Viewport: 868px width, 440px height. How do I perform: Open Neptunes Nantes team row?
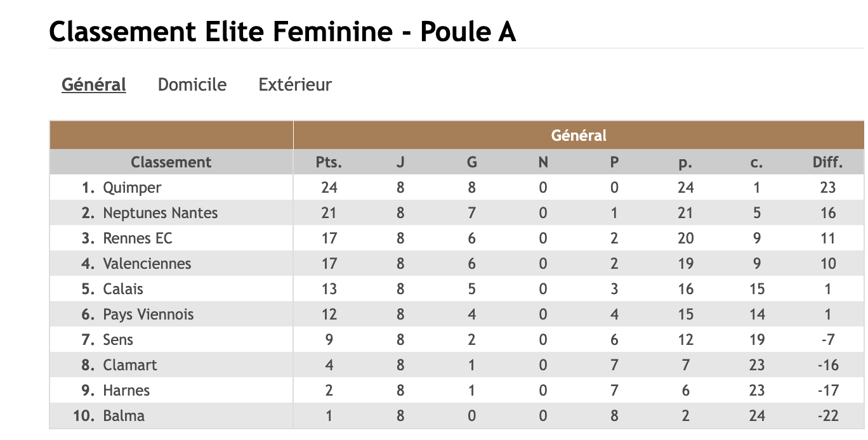pos(160,213)
